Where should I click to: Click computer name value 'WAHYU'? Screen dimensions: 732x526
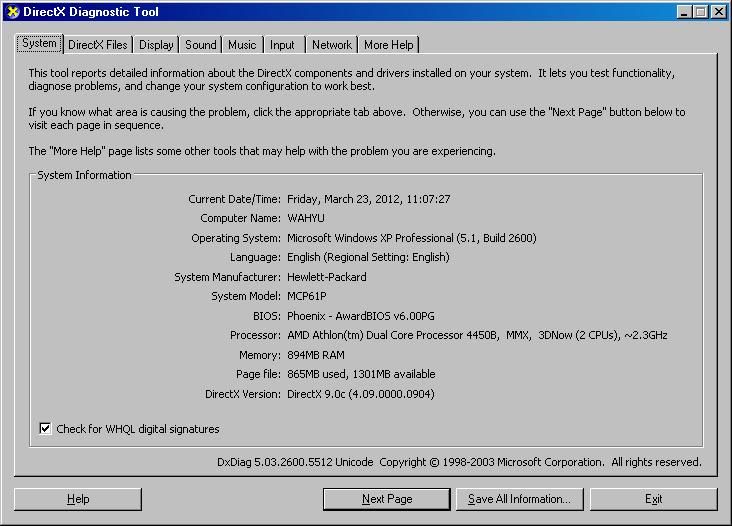(x=306, y=218)
